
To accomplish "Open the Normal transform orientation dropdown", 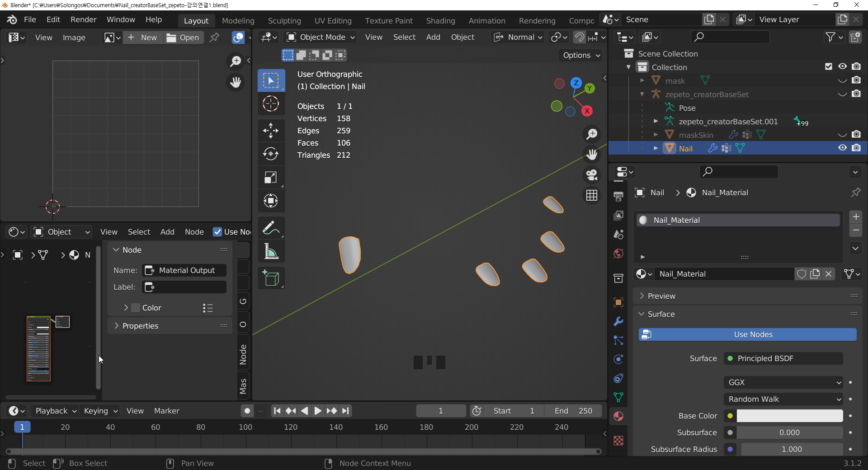I will click(518, 37).
